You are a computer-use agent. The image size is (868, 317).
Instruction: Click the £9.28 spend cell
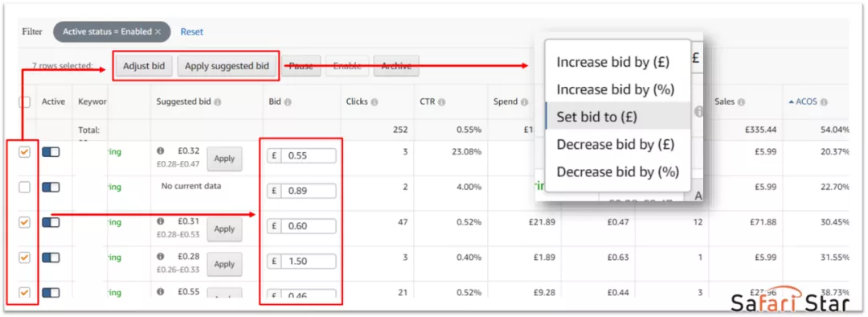tap(543, 292)
